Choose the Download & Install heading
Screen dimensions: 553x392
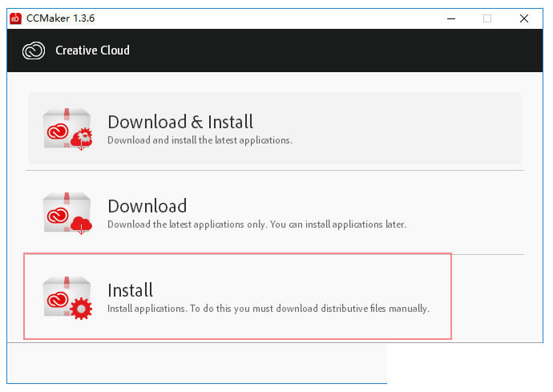(180, 122)
